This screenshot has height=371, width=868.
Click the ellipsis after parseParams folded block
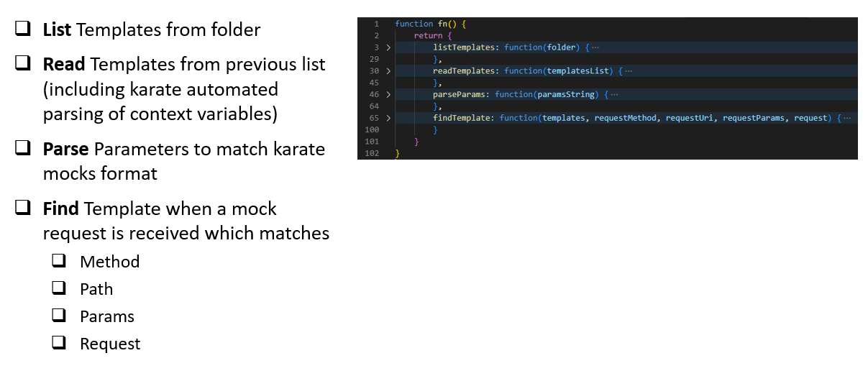tap(614, 94)
